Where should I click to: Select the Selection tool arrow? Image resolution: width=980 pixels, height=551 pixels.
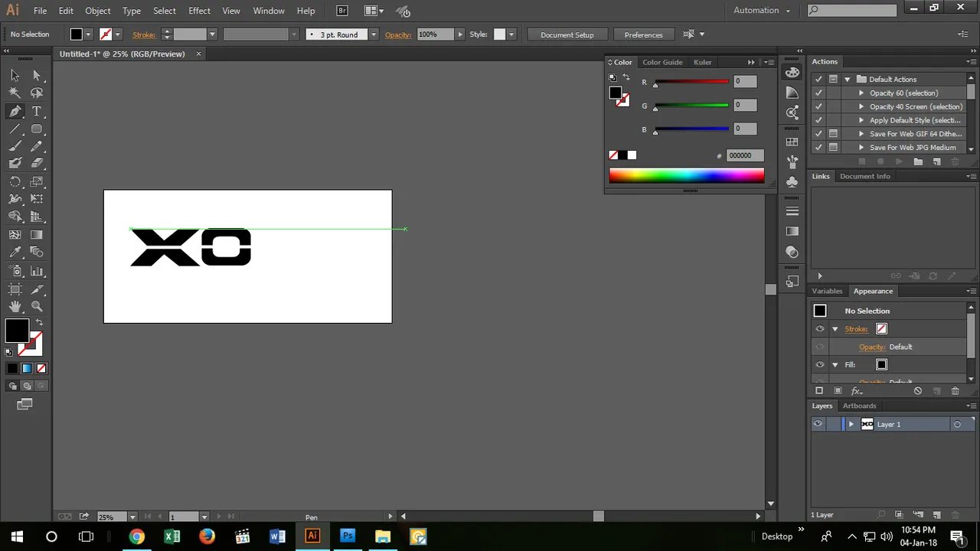click(15, 75)
